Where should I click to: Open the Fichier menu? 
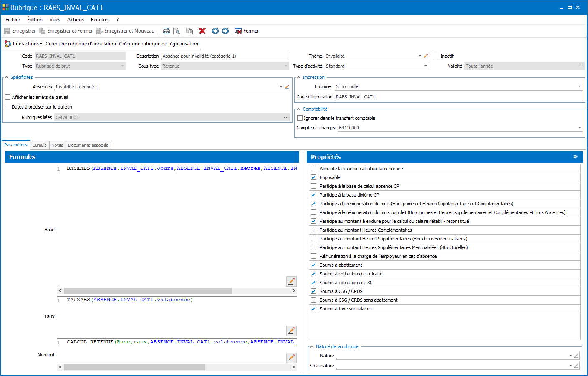pos(13,20)
